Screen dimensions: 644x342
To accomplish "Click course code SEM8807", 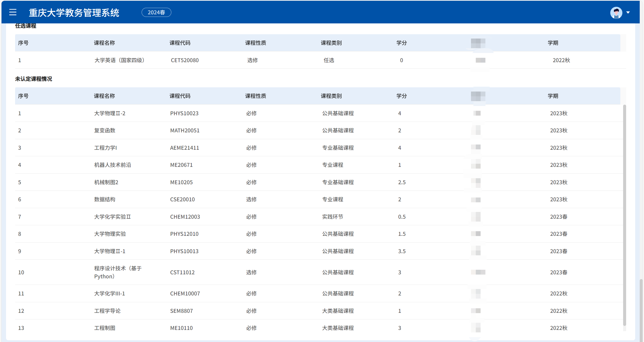I will coord(181,311).
